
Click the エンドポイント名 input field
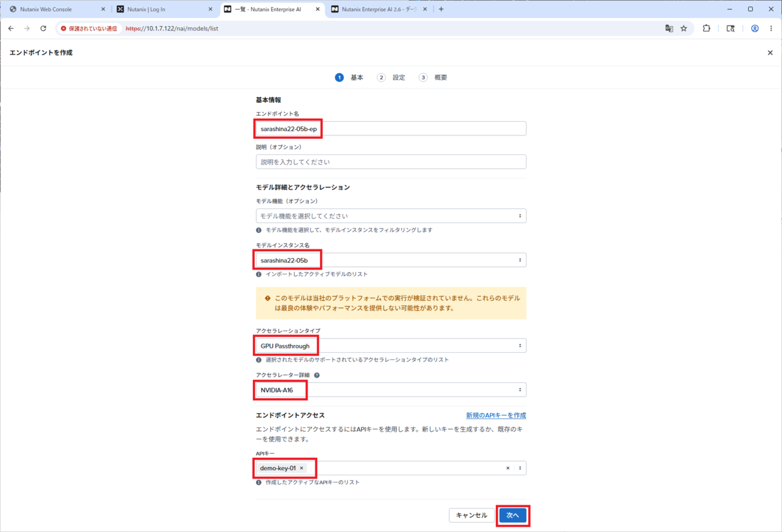391,128
